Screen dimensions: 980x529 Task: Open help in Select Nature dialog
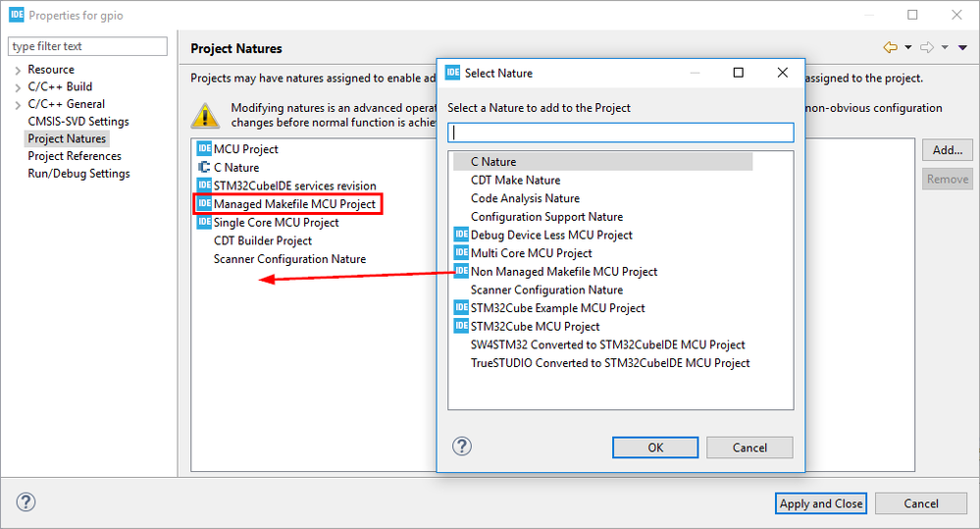coord(462,446)
